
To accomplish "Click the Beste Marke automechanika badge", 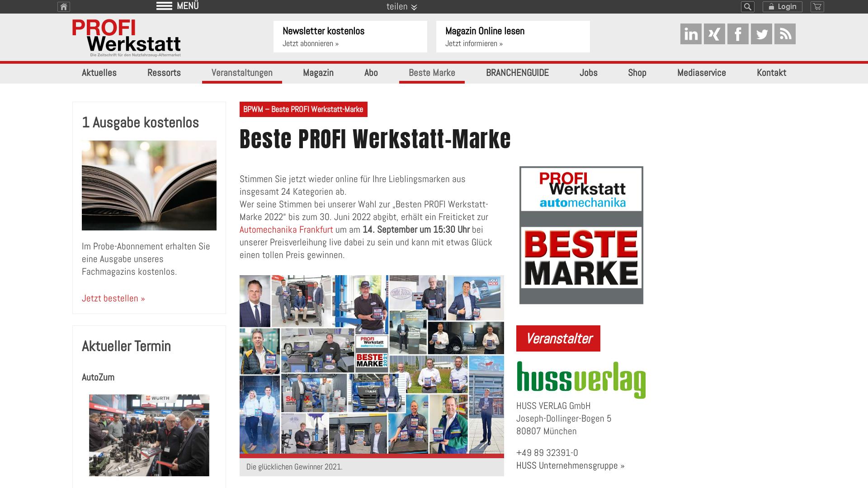I will (581, 235).
